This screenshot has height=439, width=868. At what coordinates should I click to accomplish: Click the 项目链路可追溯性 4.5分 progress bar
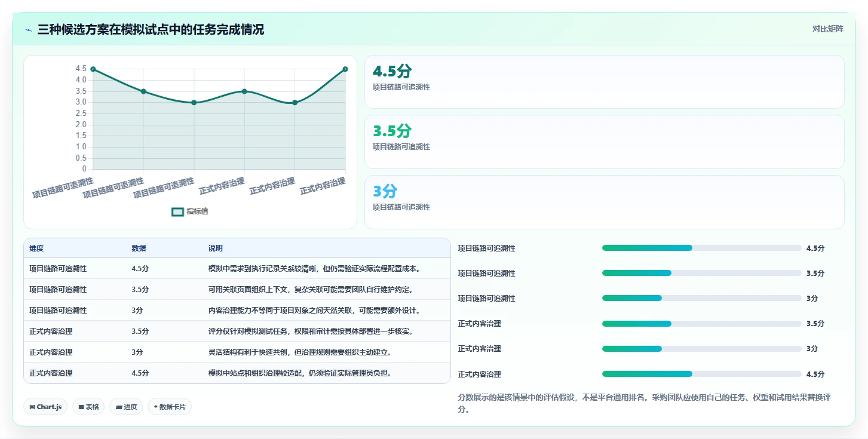[702, 248]
